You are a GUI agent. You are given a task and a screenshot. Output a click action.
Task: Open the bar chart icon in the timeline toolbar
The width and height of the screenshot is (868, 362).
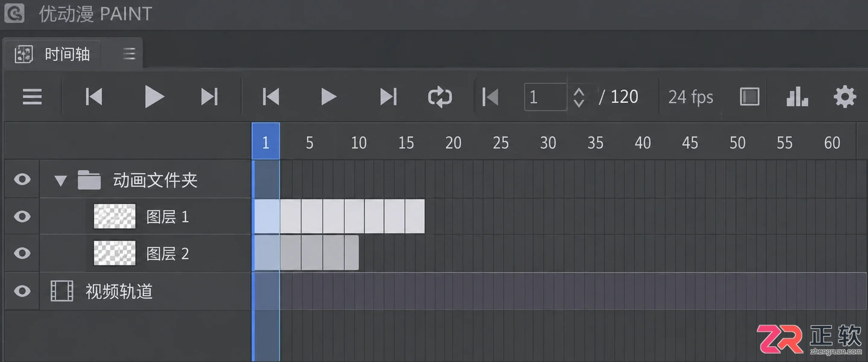(797, 97)
